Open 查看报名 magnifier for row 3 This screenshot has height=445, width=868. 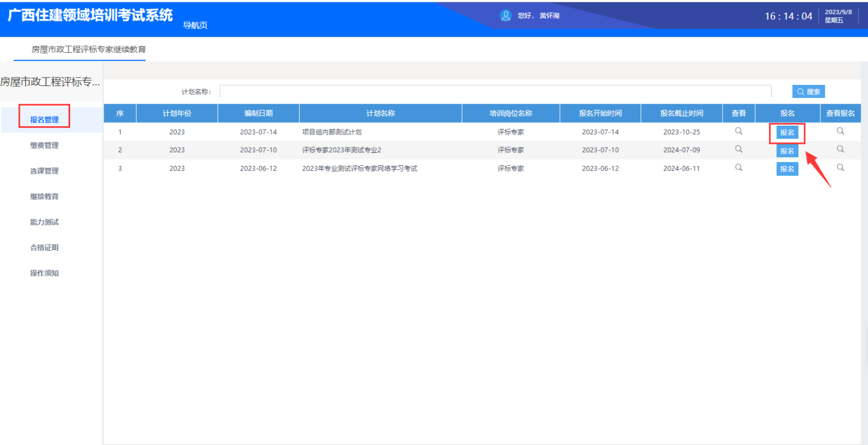(840, 168)
